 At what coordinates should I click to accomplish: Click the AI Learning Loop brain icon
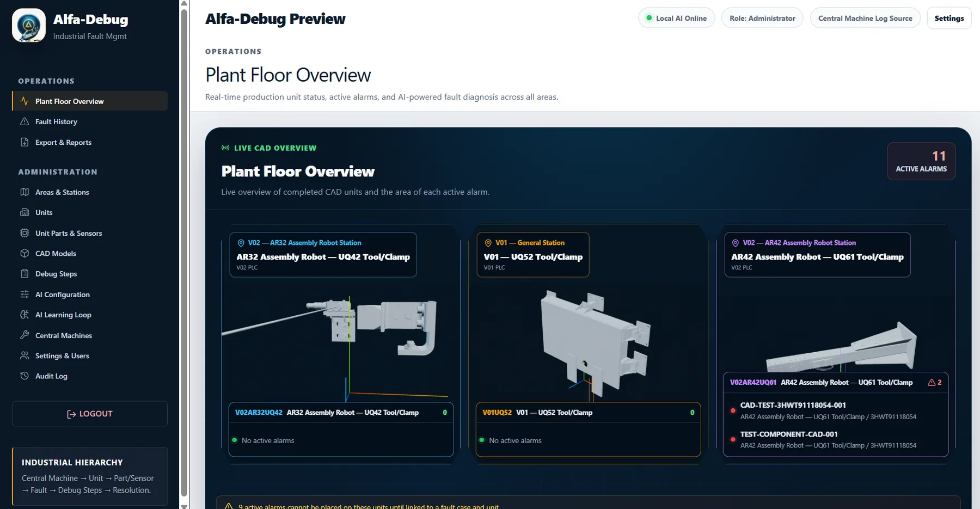pos(24,315)
